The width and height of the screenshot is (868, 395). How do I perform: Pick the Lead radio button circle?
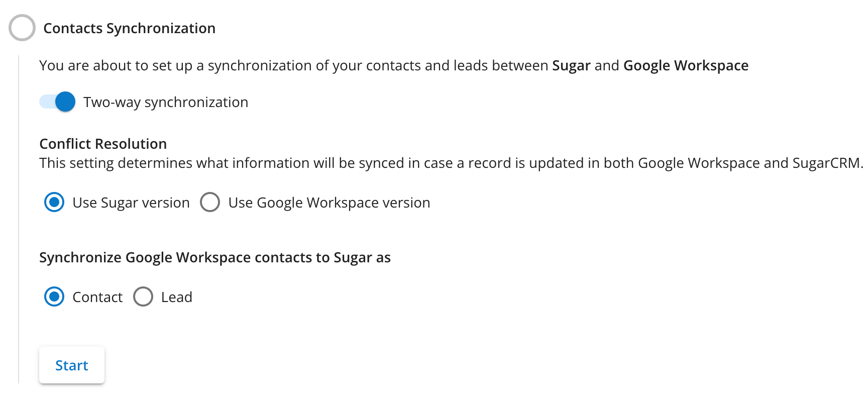(143, 297)
